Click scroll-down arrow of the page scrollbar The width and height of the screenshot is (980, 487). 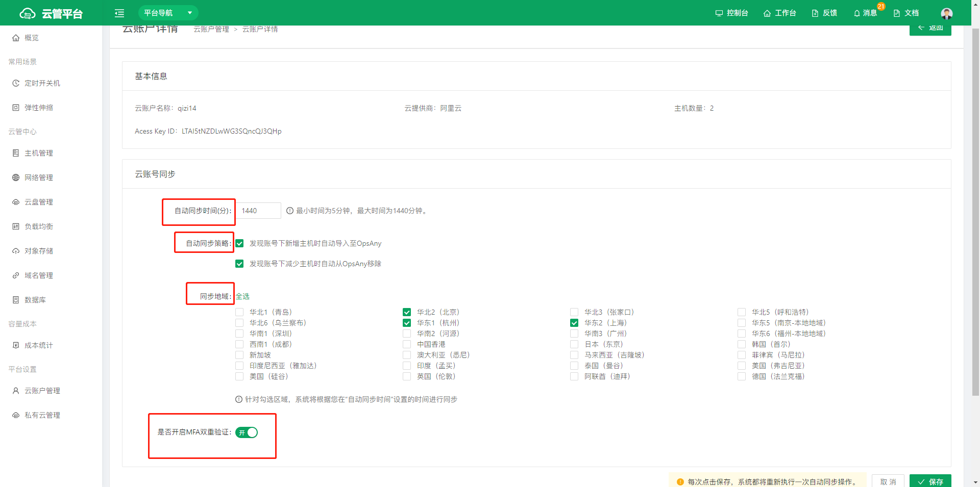[975, 482]
